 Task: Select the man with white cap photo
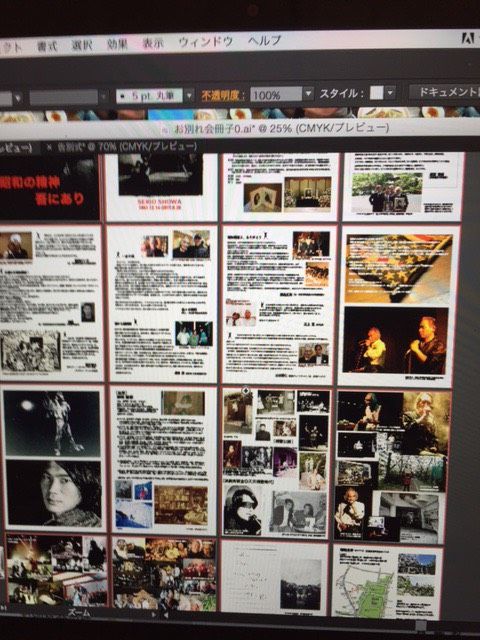tap(16, 245)
